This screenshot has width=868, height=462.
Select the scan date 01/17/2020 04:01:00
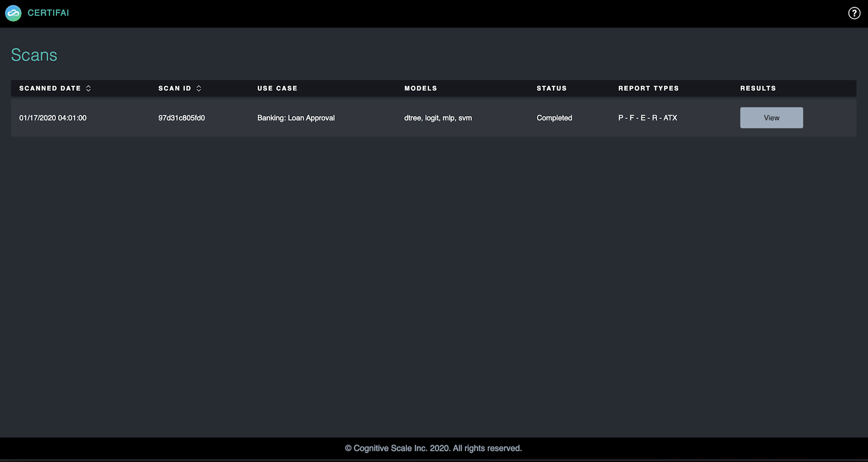tap(53, 118)
